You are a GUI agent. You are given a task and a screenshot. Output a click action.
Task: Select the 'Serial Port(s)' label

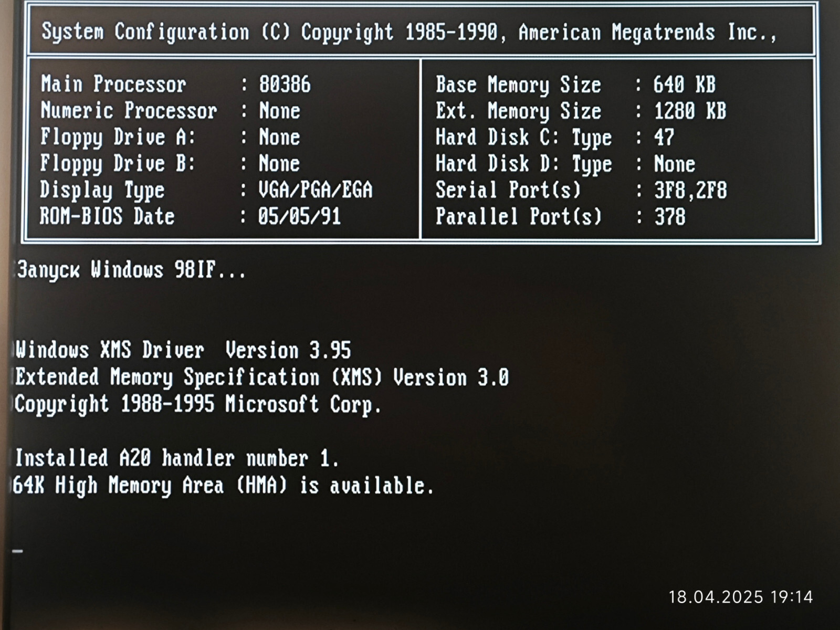pyautogui.click(x=508, y=190)
